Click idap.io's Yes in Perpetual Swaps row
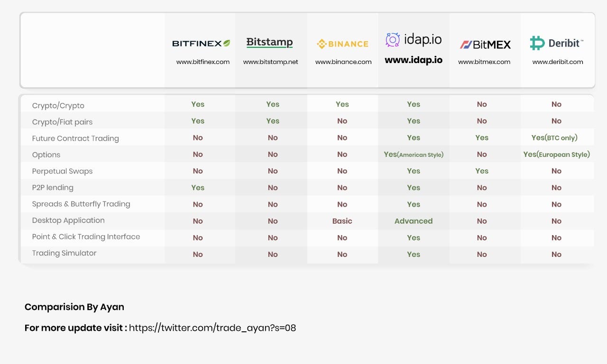This screenshot has height=364, width=607. [x=414, y=171]
